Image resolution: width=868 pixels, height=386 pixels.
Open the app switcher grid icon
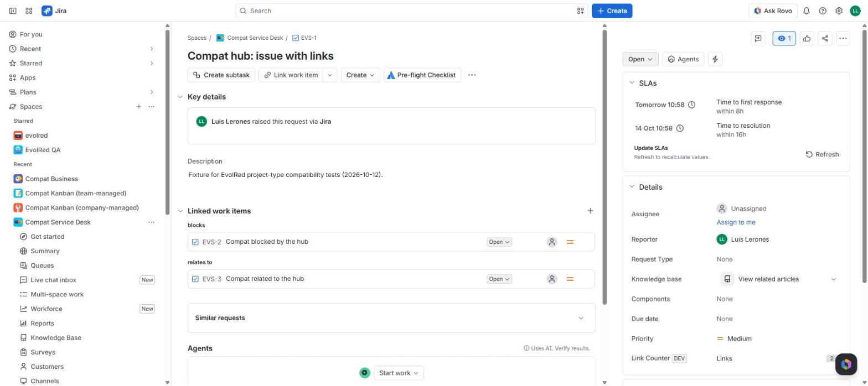point(29,11)
